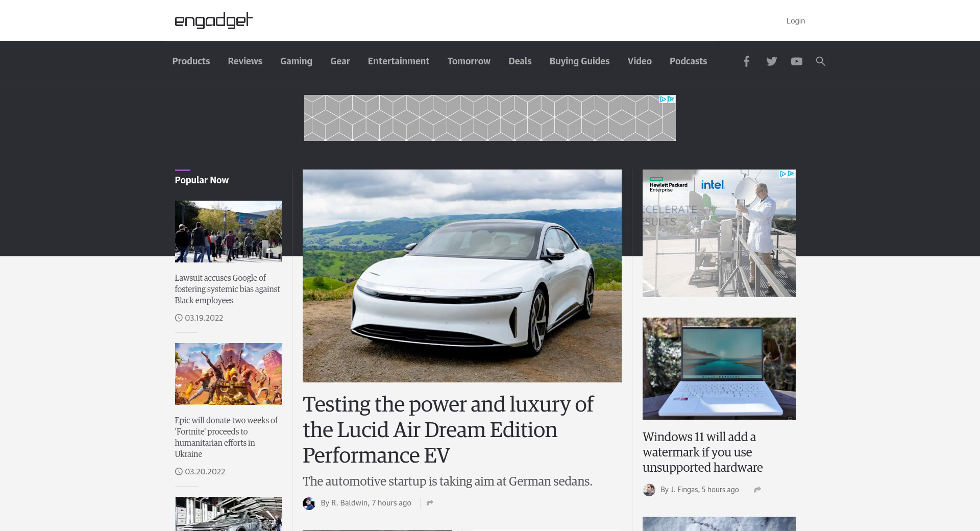Screen dimensions: 980x531
Task: Share the Windows 11 watermark article
Action: tap(757, 490)
